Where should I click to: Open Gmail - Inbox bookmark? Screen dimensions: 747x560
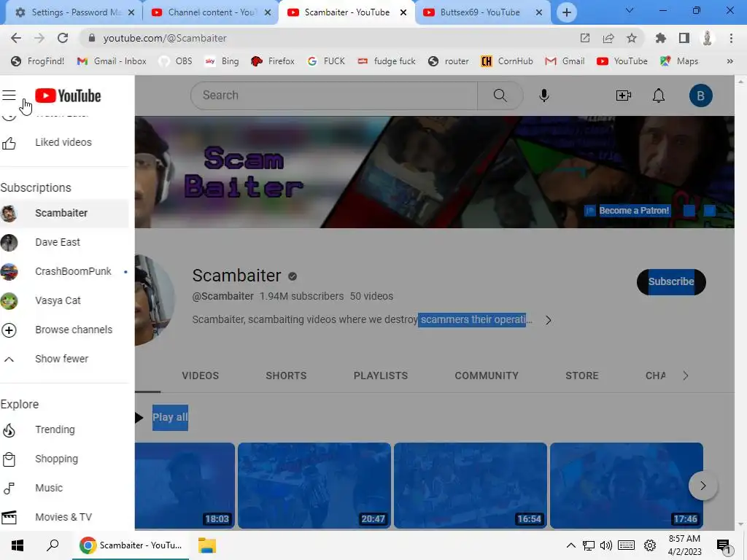(112, 61)
